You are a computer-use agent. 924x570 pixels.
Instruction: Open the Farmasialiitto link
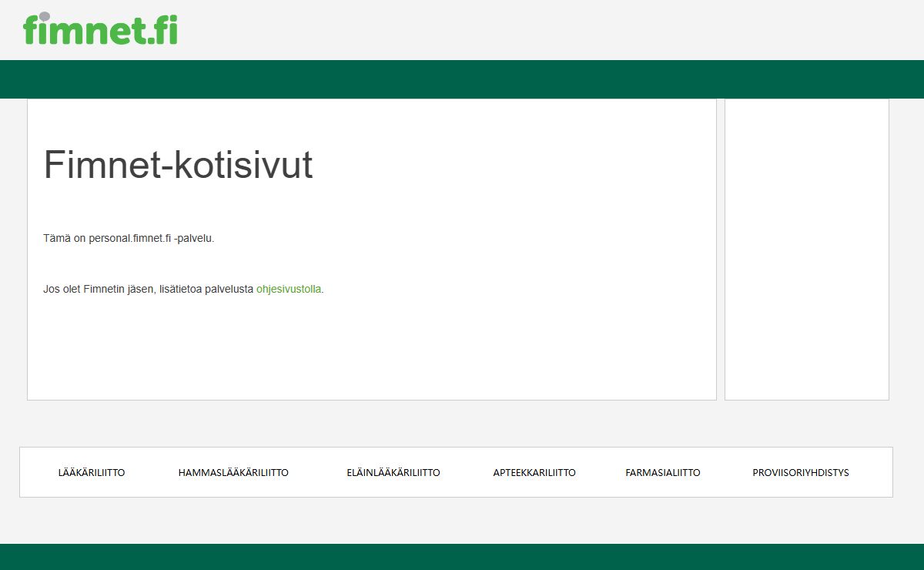coord(663,473)
